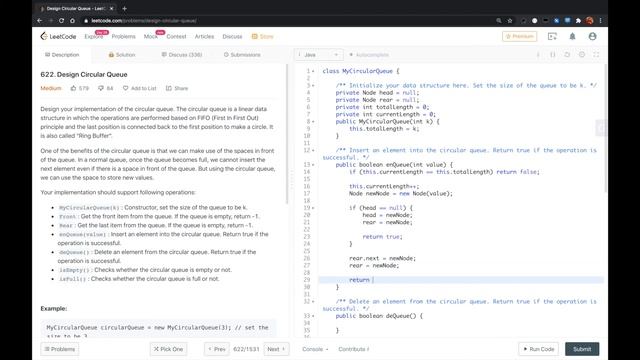Open Discuss in the top navigation

232,36
